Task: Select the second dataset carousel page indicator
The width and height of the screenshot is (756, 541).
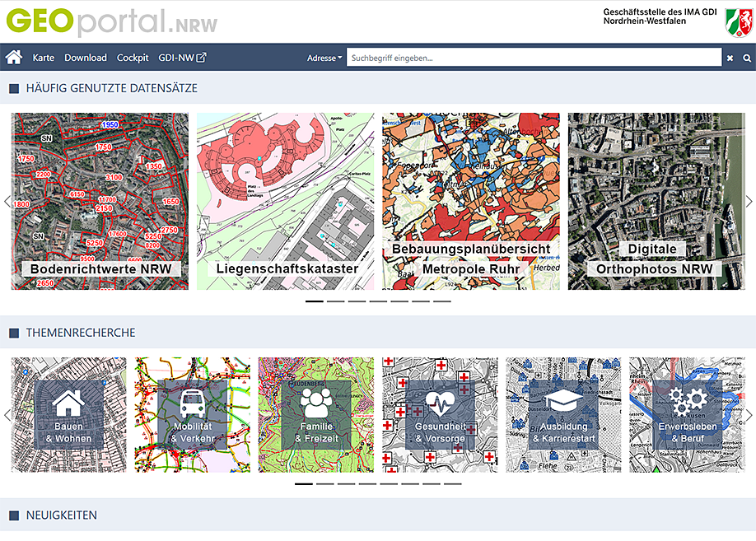Action: (335, 301)
